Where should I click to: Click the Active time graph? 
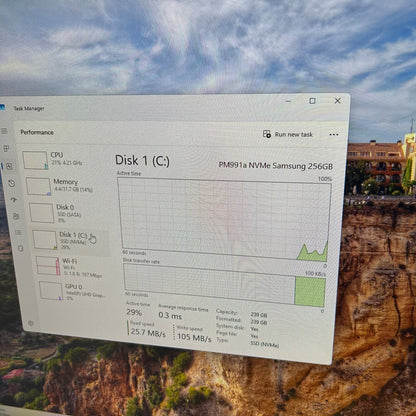(x=224, y=219)
